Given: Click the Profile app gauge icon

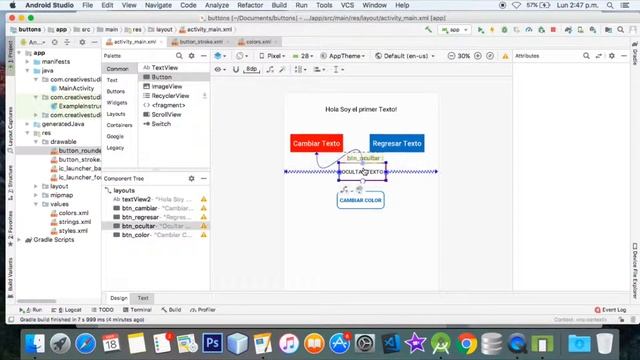Looking at the screenshot, I should click(529, 30).
